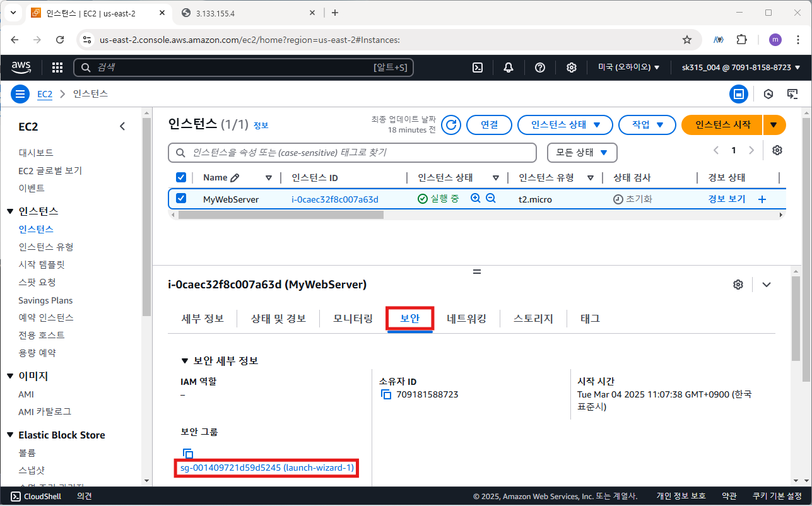
Task: Open the notifications bell
Action: click(x=509, y=68)
